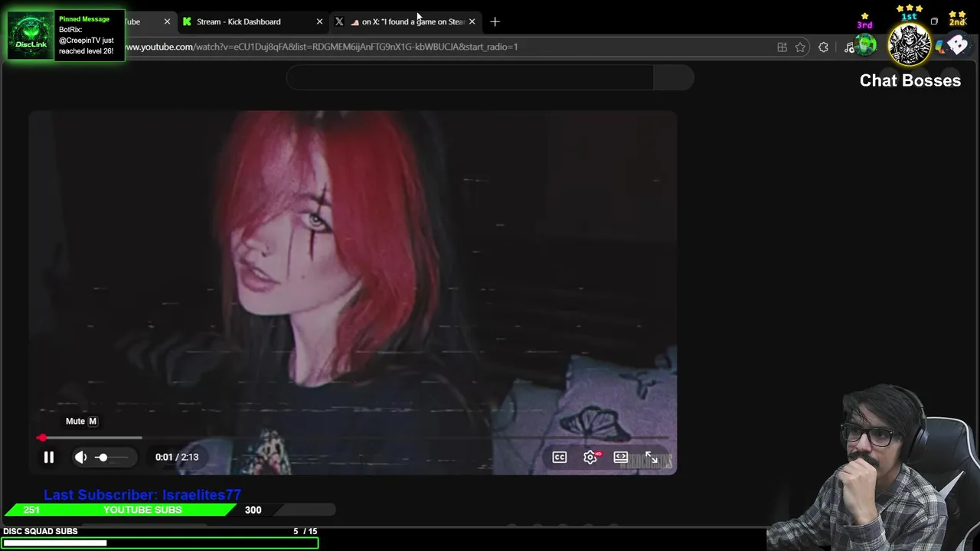Viewport: 980px width, 551px height.
Task: Click the video timestamp 0:01 / 2:13
Action: tap(177, 457)
